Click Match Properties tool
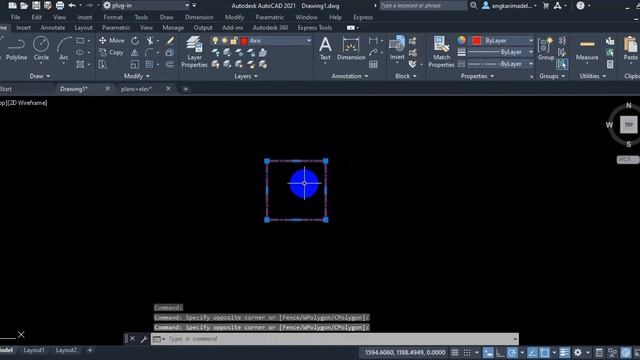The width and height of the screenshot is (640, 360). tap(442, 52)
